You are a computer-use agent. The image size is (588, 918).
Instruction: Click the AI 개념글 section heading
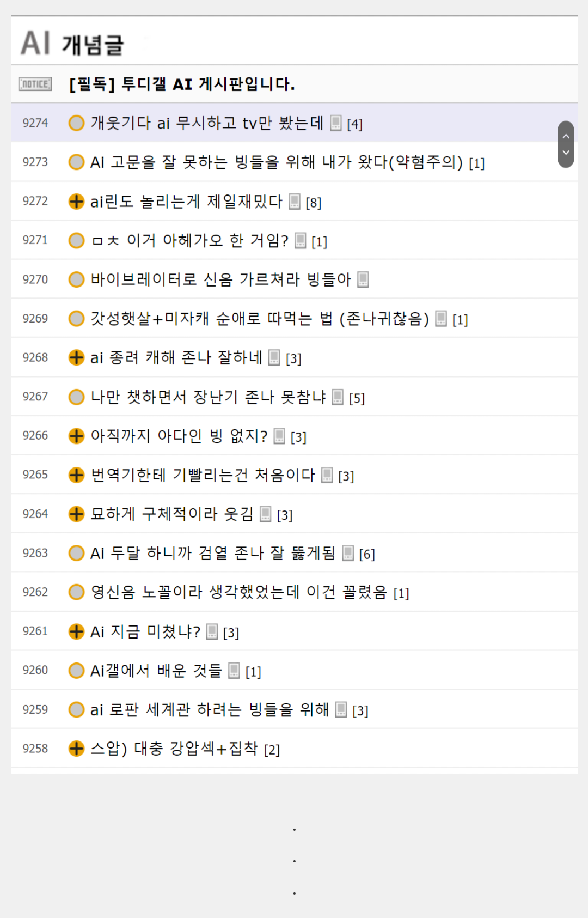point(72,44)
